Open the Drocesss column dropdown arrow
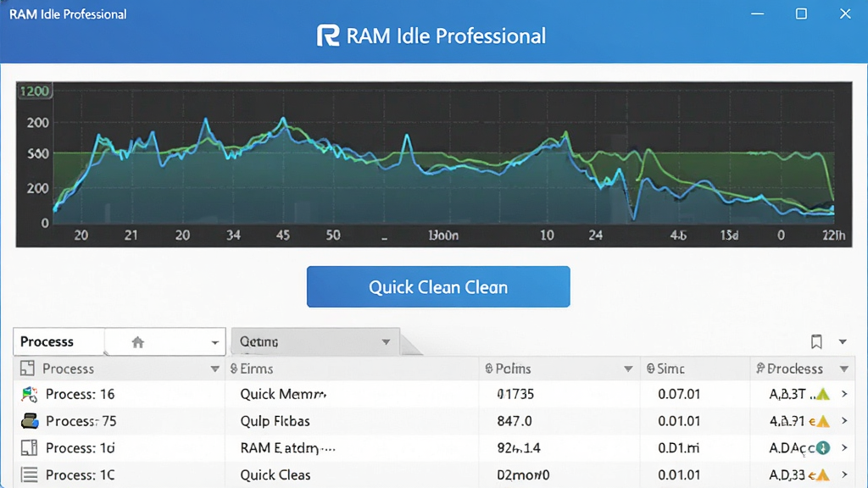This screenshot has height=488, width=868. point(844,369)
